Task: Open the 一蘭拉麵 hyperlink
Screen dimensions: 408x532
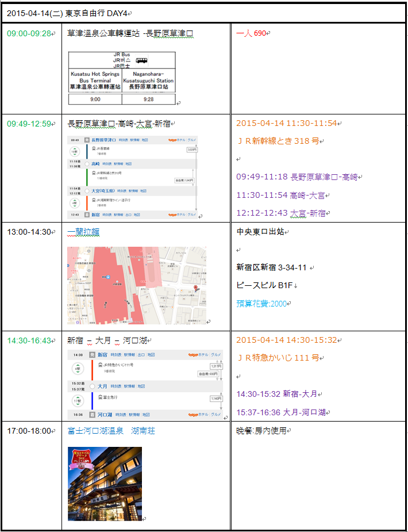Action: pyautogui.click(x=83, y=232)
